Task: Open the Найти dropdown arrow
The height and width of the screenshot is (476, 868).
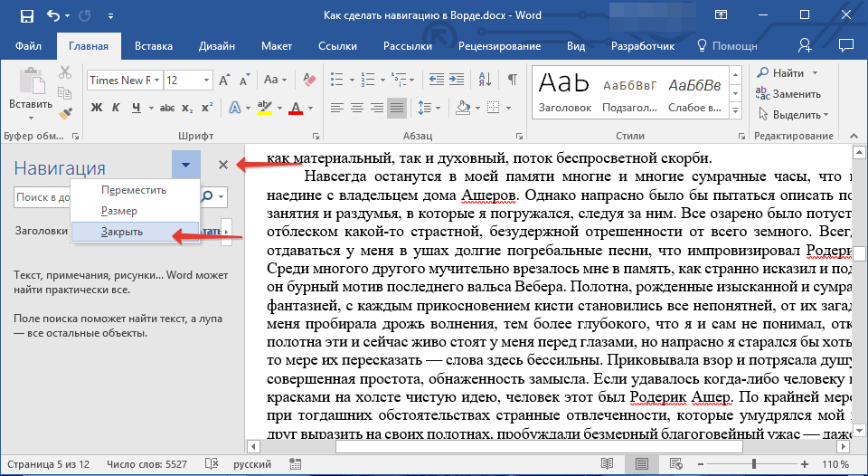Action: click(x=815, y=73)
